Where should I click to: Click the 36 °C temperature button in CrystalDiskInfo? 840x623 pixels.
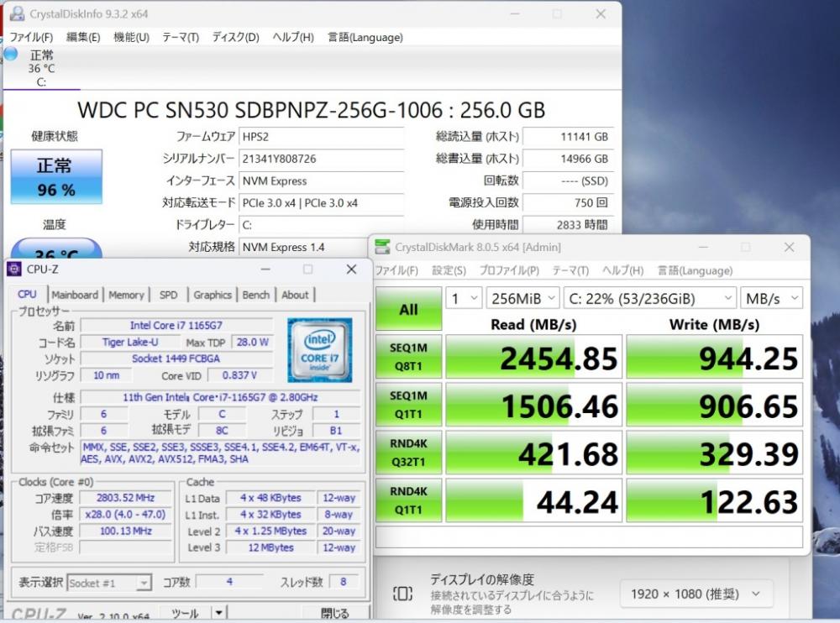click(x=56, y=249)
